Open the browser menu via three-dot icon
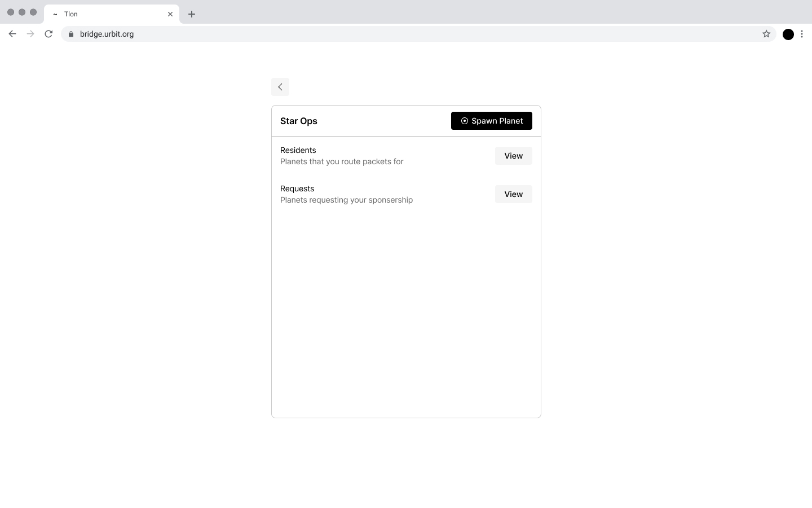The image size is (812, 508). pyautogui.click(x=802, y=34)
